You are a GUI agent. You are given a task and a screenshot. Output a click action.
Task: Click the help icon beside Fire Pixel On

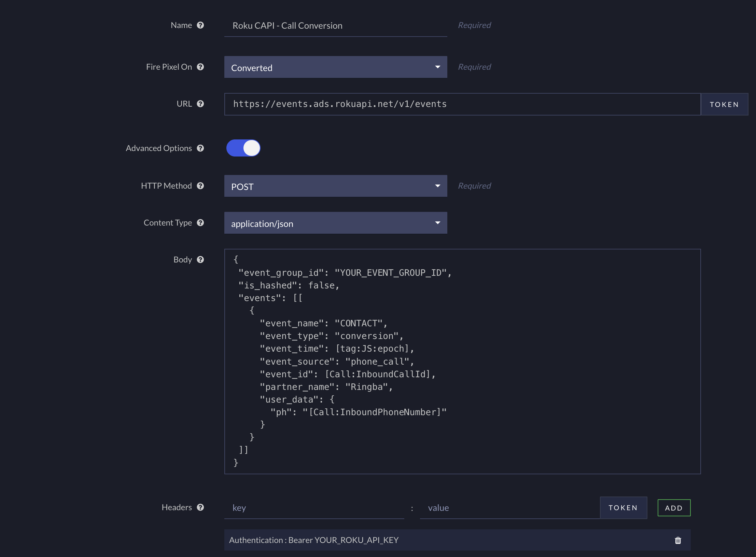[200, 67]
